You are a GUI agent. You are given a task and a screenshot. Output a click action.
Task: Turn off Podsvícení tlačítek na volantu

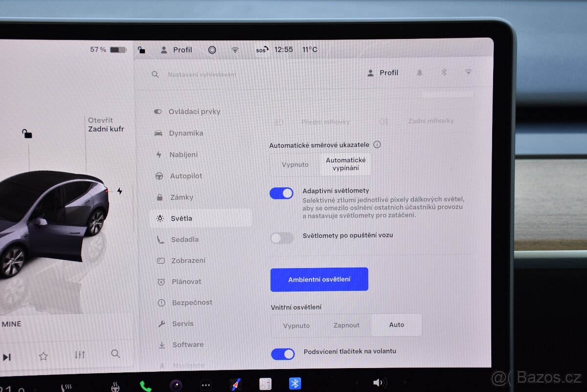pyautogui.click(x=283, y=353)
